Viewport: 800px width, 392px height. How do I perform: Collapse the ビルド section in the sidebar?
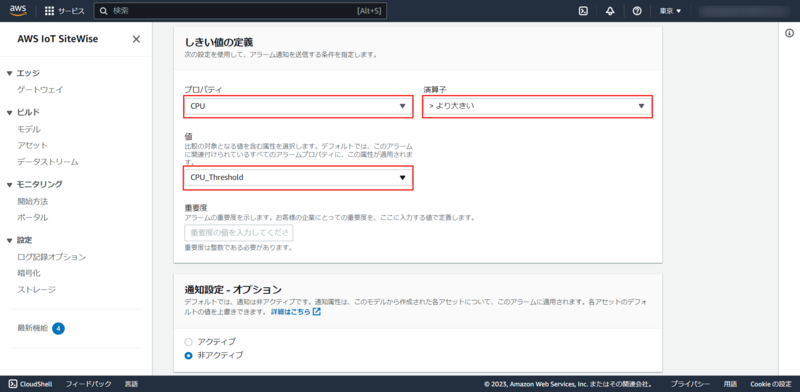tap(9, 112)
